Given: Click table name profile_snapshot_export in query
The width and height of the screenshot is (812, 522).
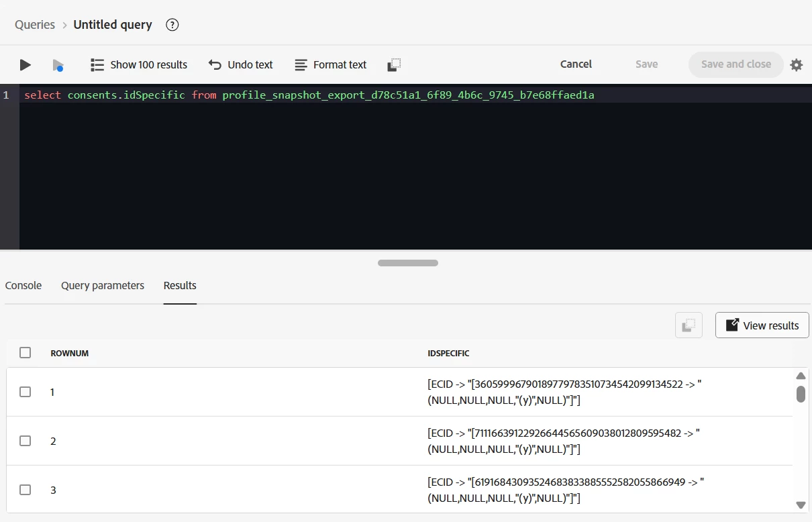Looking at the screenshot, I should point(408,95).
